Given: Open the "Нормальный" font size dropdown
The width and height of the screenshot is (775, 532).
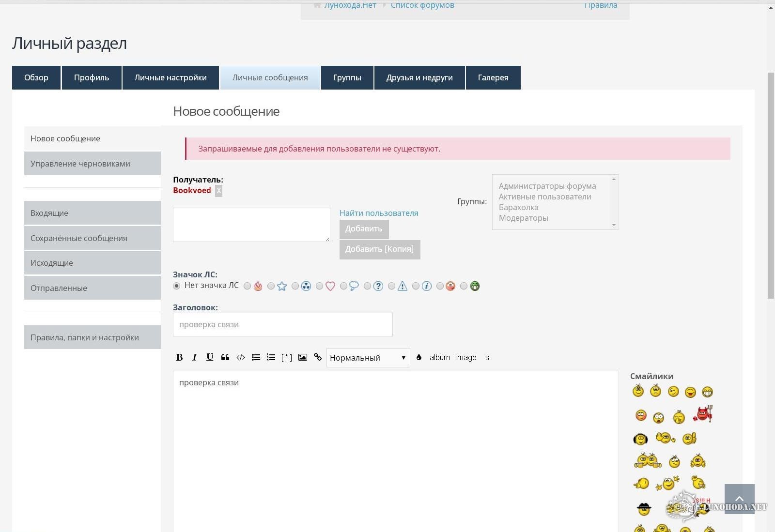Looking at the screenshot, I should click(x=368, y=358).
